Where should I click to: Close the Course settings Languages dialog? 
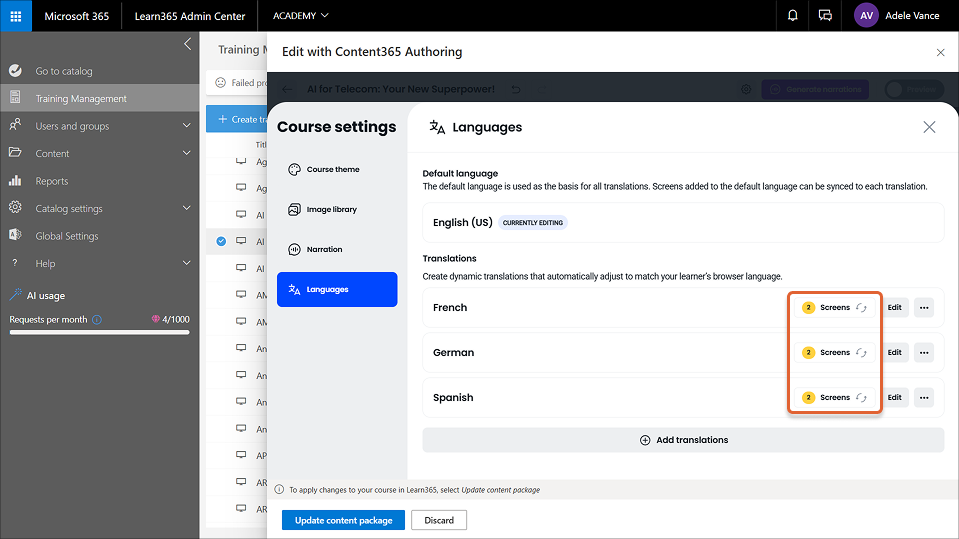929,127
